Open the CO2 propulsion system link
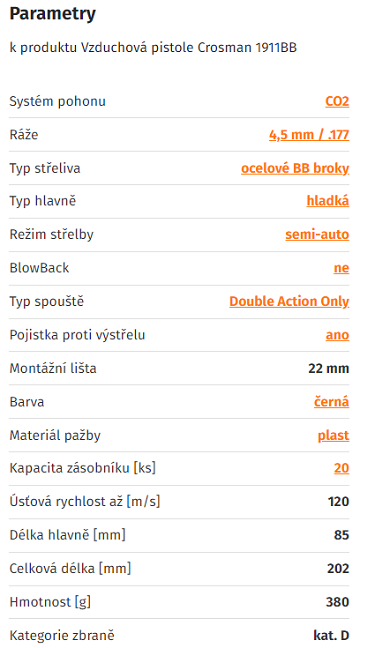390x648 pixels. 337,101
